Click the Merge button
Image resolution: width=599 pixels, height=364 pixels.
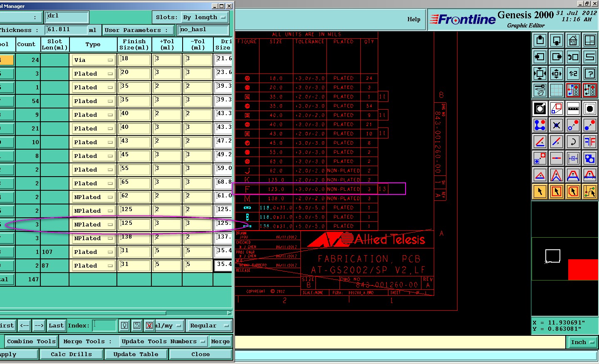coord(220,342)
